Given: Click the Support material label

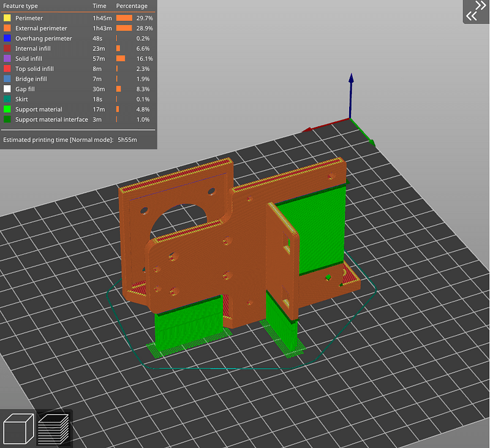Looking at the screenshot, I should 39,110.
